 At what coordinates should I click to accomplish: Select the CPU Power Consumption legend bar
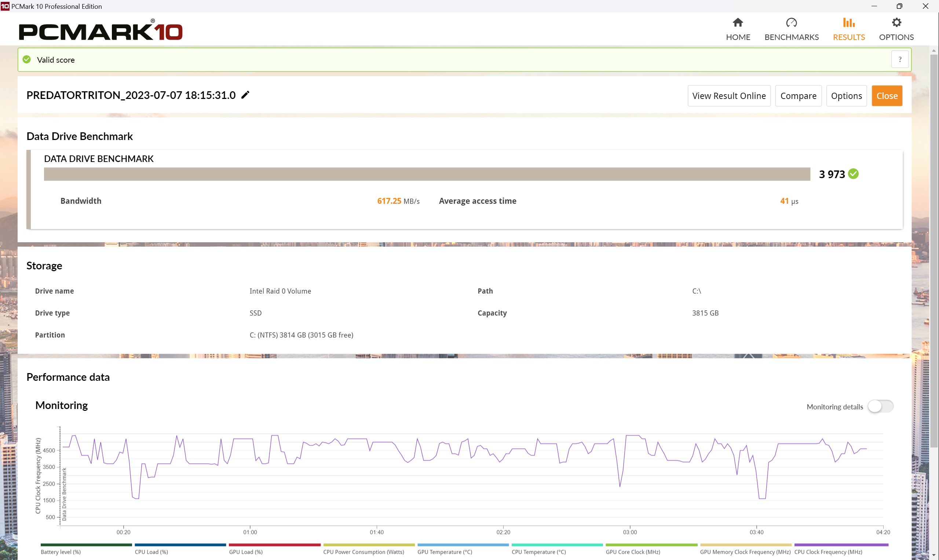coord(369,545)
